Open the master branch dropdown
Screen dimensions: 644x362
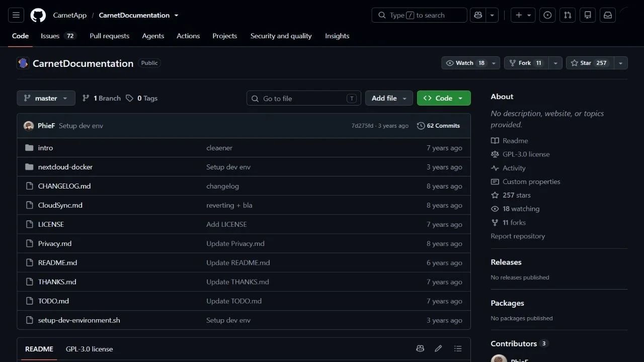[x=46, y=98]
